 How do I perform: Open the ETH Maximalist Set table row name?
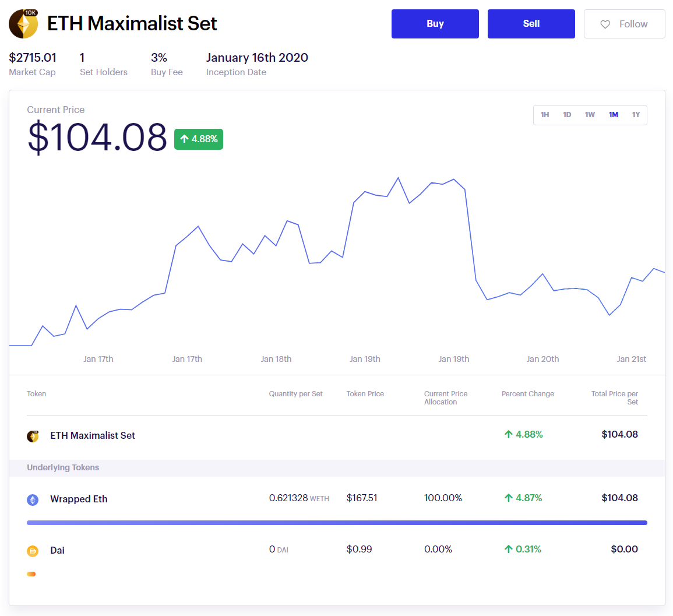click(x=92, y=436)
